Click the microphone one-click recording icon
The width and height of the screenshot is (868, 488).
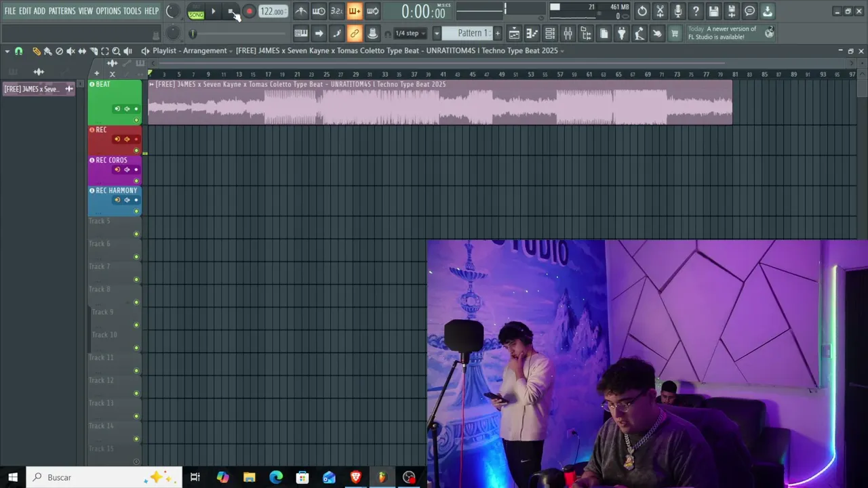coord(677,11)
